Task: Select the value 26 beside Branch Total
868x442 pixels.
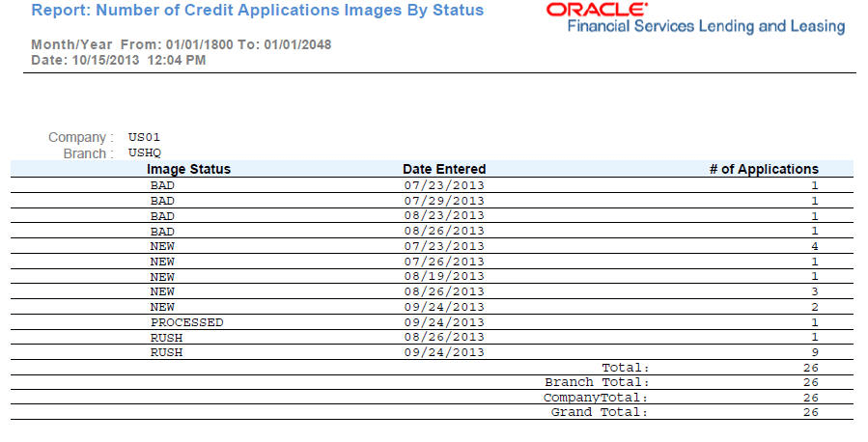Action: pyautogui.click(x=811, y=382)
